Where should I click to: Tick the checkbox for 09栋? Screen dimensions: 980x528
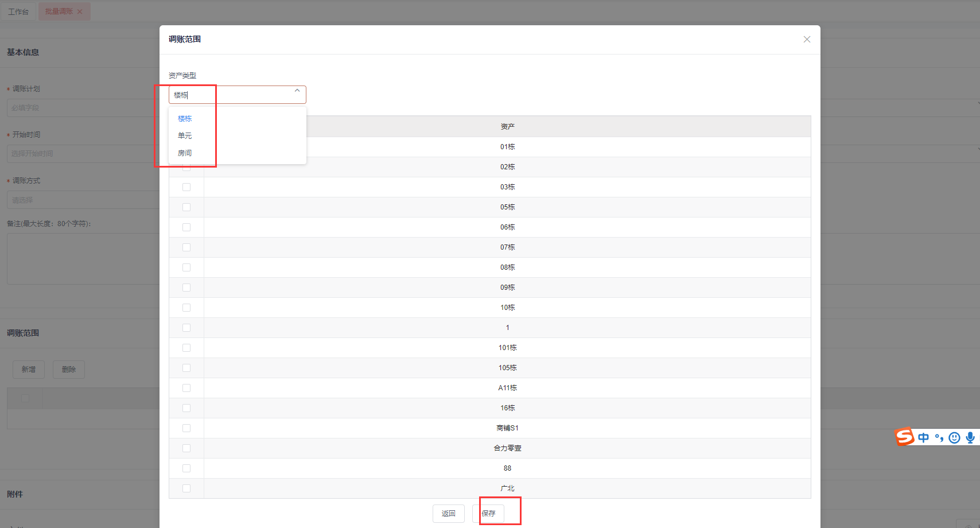(x=186, y=288)
